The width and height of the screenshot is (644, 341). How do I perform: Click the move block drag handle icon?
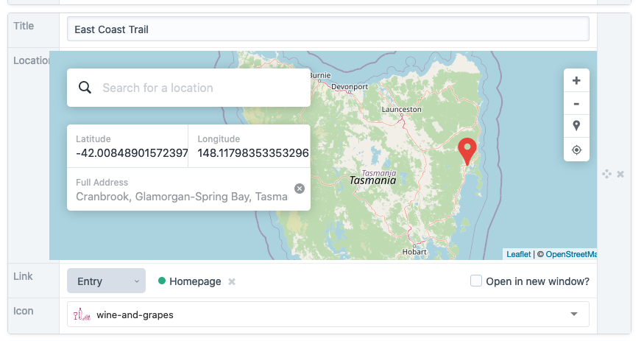pyautogui.click(x=606, y=174)
